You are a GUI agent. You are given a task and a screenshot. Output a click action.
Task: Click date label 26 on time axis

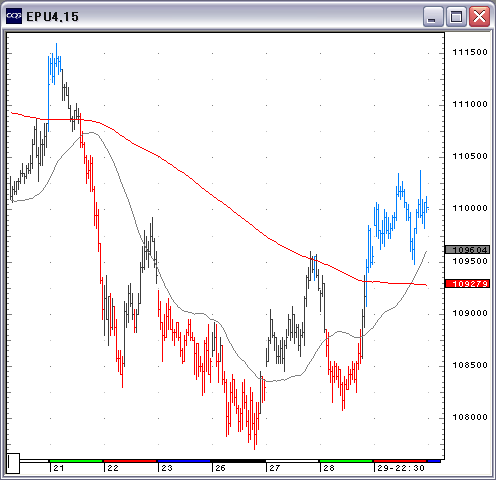click(x=221, y=468)
